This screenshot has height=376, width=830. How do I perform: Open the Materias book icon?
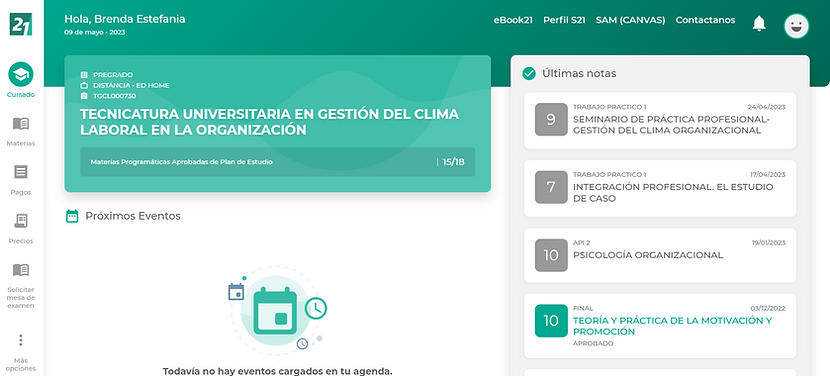(x=21, y=124)
